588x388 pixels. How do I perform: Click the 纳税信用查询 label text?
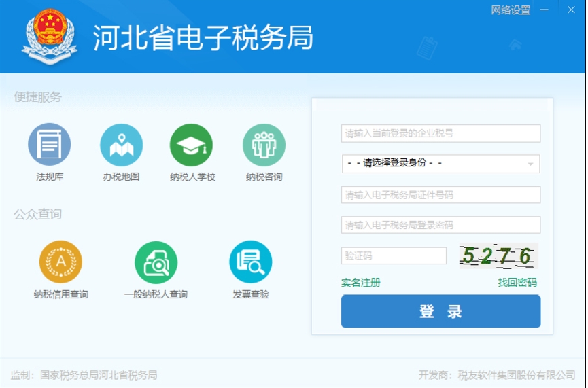[60, 294]
